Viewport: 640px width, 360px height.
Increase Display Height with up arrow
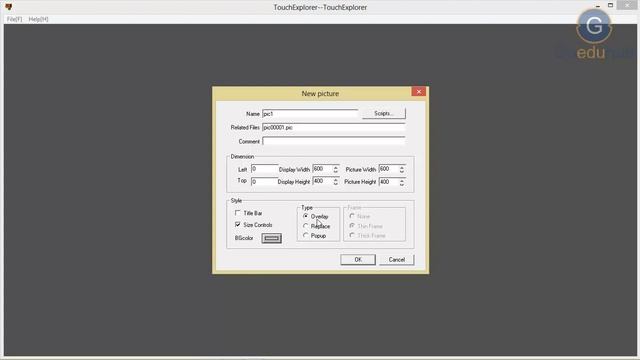click(x=336, y=180)
